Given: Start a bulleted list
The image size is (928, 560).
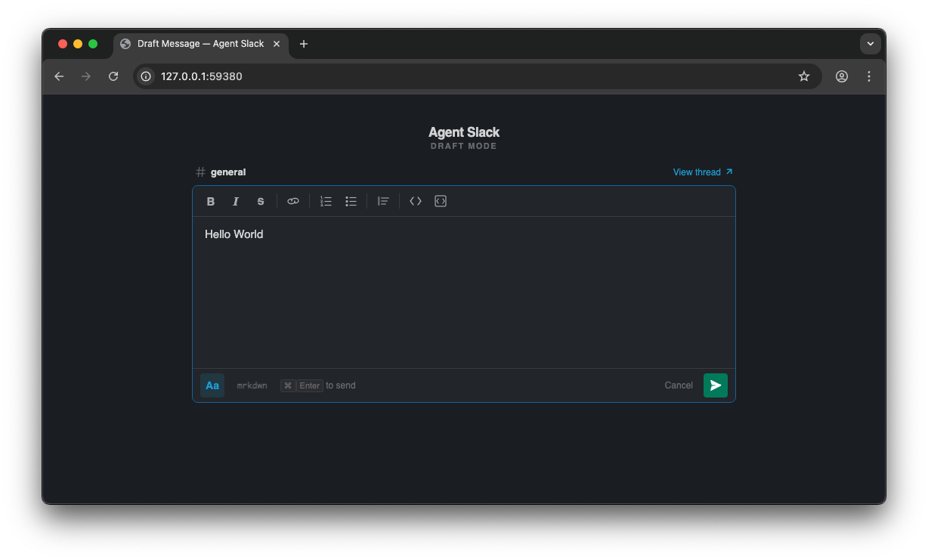Looking at the screenshot, I should click(351, 201).
